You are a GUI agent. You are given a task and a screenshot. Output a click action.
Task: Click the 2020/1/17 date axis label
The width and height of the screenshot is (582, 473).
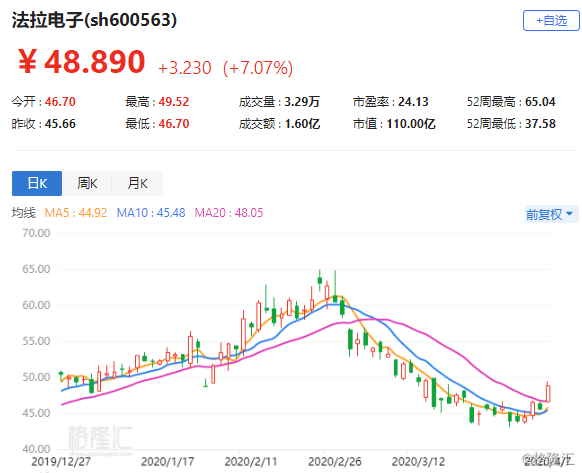[168, 462]
